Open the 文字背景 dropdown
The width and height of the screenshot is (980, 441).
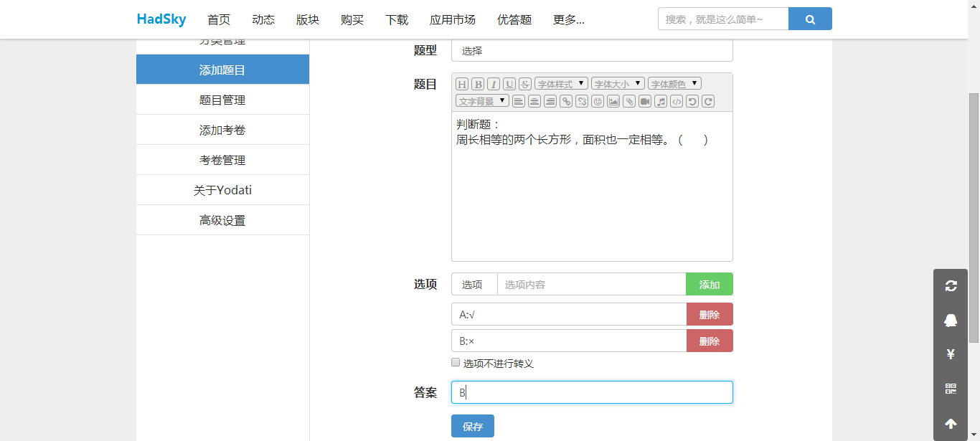(482, 101)
